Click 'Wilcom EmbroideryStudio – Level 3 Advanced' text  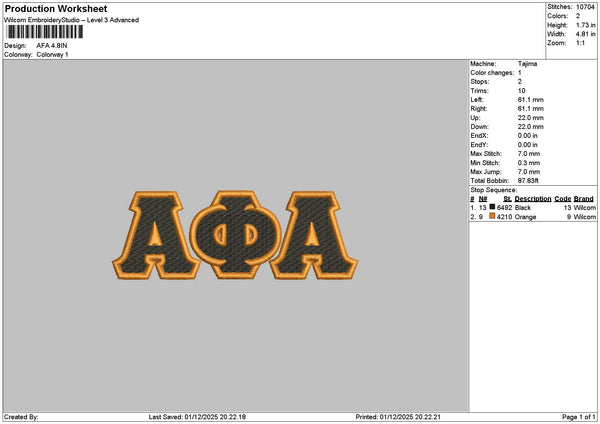coord(72,20)
